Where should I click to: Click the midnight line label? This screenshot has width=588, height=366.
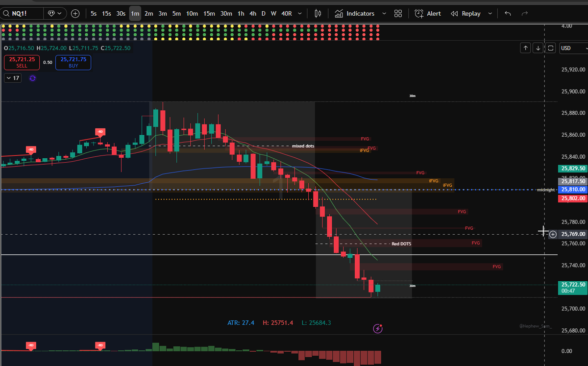click(x=546, y=190)
